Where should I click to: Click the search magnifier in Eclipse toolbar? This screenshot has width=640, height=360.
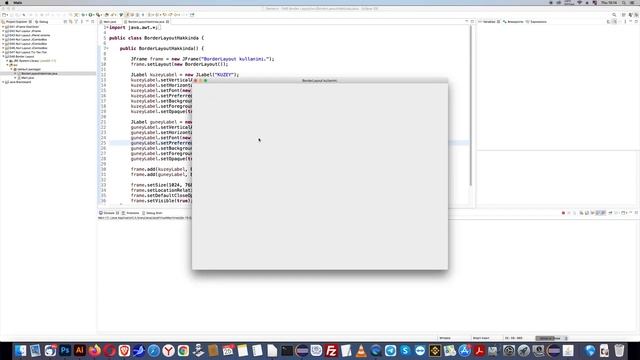[614, 15]
